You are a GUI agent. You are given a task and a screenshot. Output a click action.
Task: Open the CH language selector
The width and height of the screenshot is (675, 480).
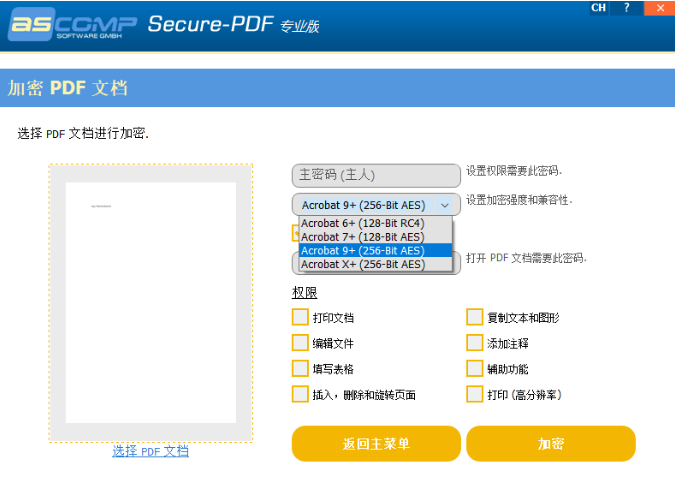tap(598, 8)
